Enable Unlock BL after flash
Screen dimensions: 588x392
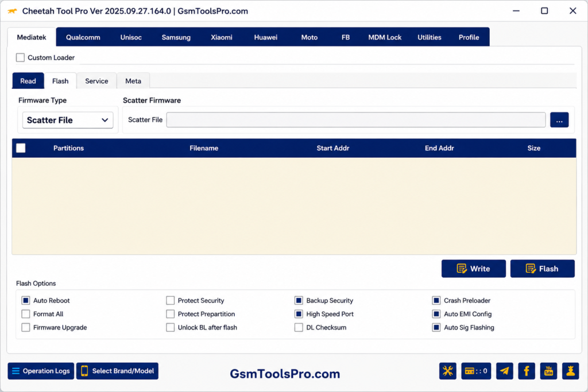click(170, 328)
